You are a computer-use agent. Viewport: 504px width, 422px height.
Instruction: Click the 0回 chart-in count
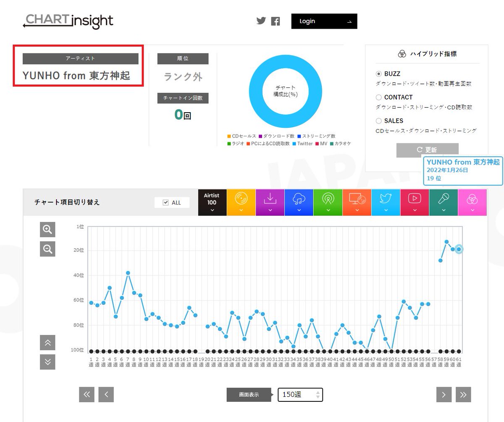point(183,114)
